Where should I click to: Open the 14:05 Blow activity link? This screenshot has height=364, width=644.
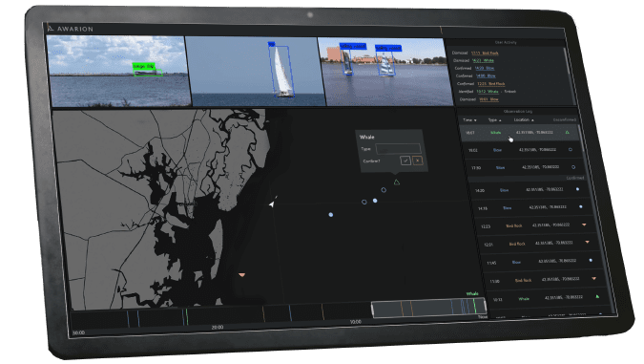pos(486,76)
